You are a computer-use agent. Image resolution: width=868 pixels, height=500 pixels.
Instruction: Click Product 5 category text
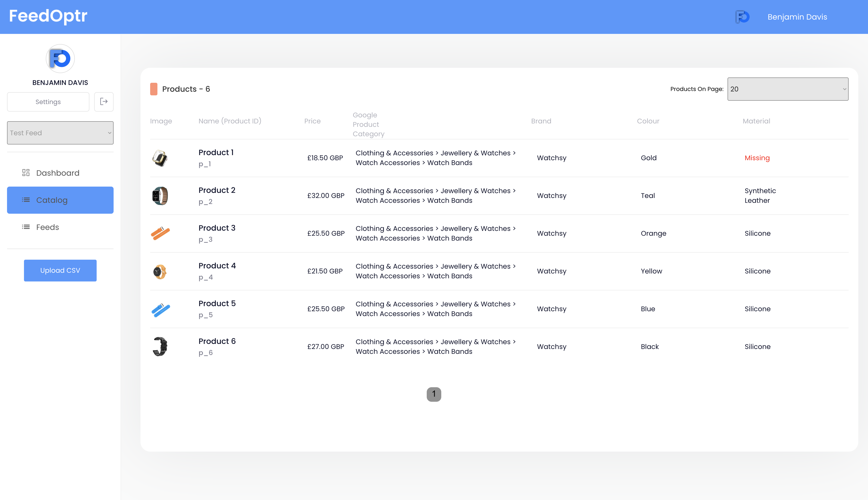(x=435, y=309)
